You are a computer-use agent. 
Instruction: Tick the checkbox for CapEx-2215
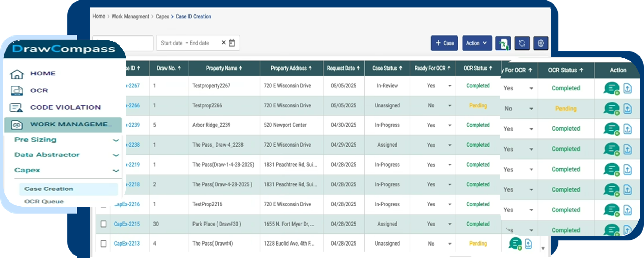coord(103,224)
